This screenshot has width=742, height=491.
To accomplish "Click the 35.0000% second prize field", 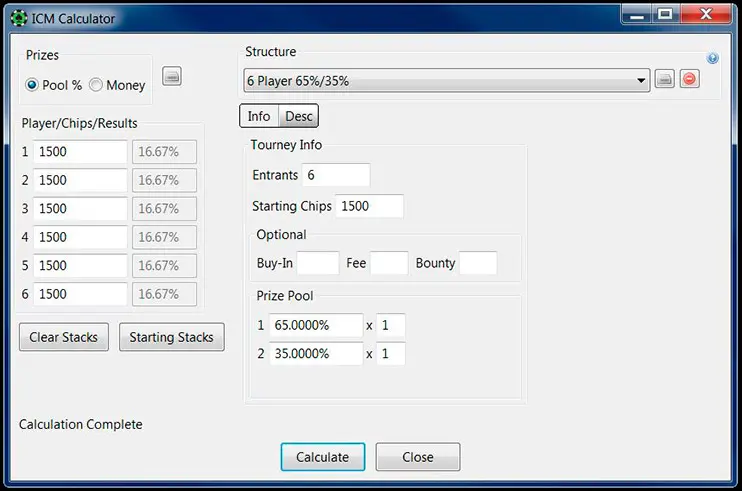I will (316, 353).
